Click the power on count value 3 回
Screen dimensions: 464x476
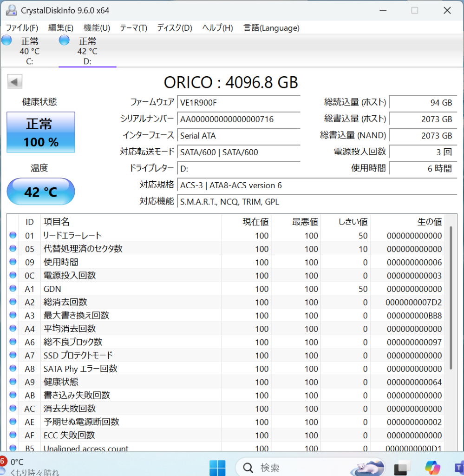click(x=423, y=152)
